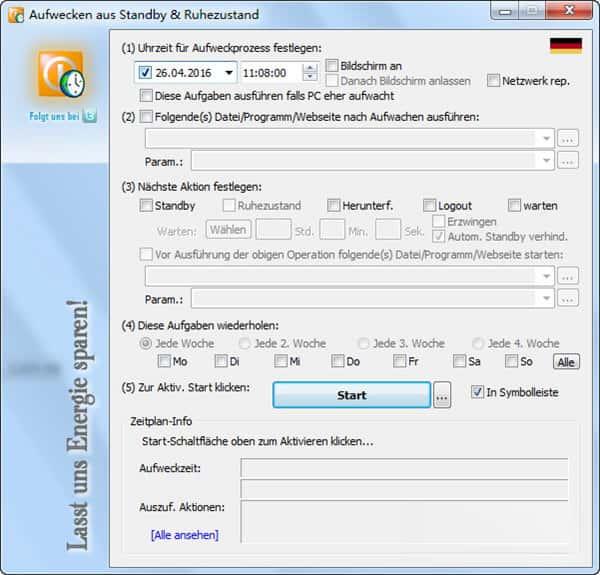Expand the section 3 Param. combo box

(x=546, y=298)
